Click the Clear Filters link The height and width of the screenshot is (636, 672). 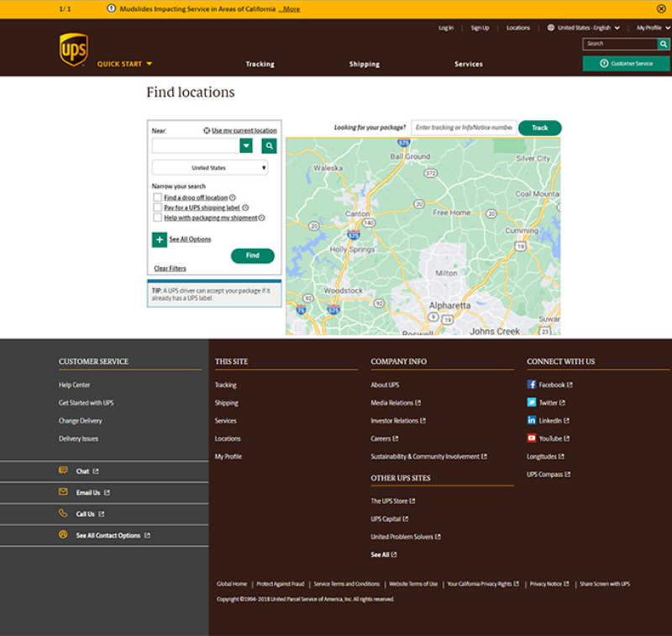click(171, 268)
